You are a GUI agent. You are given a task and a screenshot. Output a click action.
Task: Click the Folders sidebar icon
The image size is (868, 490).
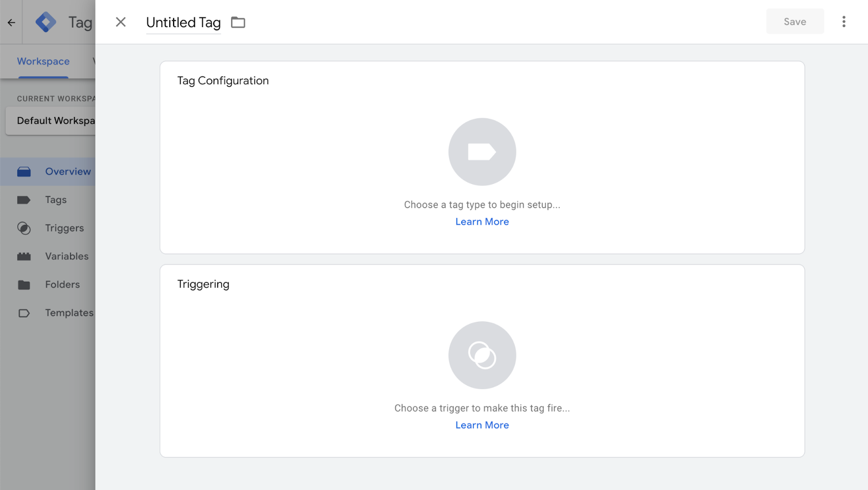coord(24,285)
